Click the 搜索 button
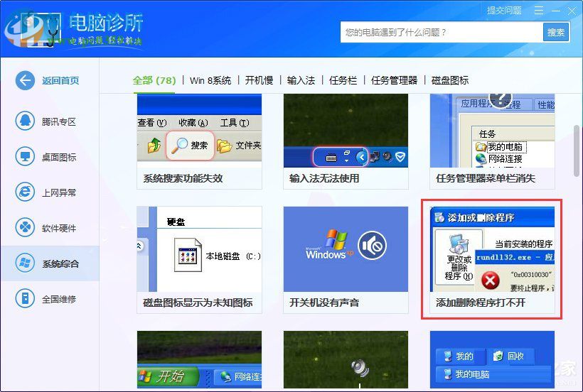583x392 pixels. (556, 32)
